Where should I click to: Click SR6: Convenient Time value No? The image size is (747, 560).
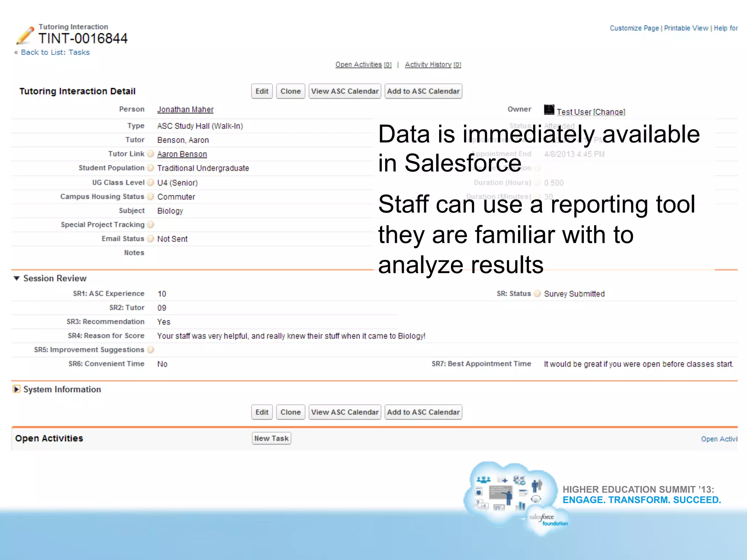[x=162, y=364]
